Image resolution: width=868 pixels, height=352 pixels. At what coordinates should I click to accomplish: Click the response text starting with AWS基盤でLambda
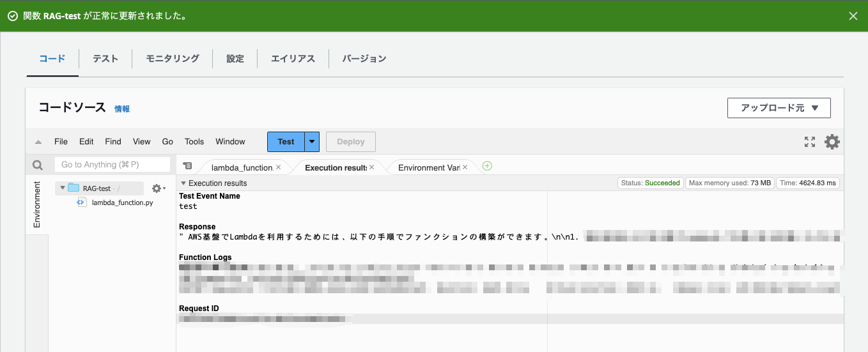(x=378, y=237)
